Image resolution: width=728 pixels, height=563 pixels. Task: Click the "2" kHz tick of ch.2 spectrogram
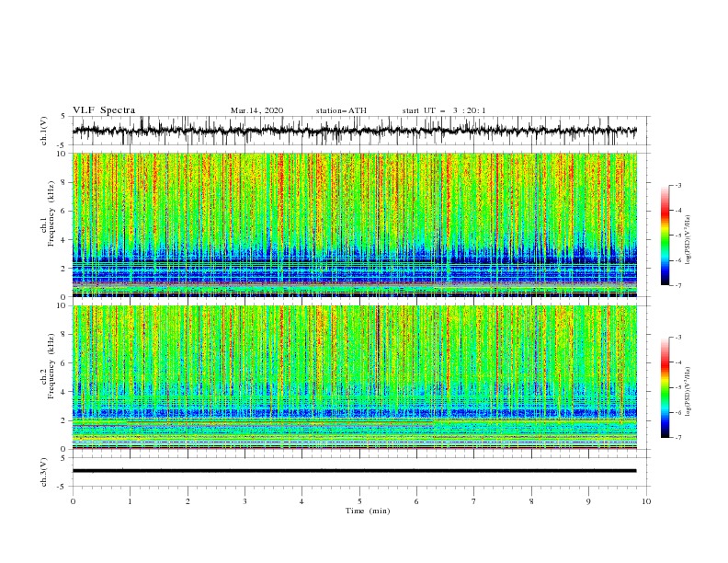(x=65, y=420)
